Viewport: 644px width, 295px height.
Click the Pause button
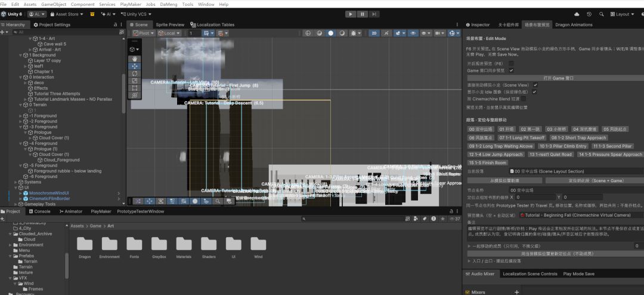(x=363, y=14)
